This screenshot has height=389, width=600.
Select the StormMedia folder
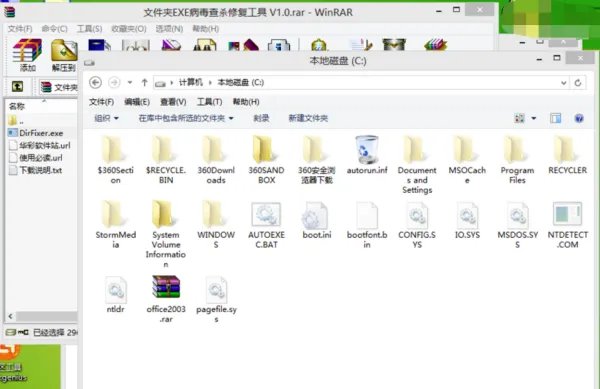(x=116, y=225)
